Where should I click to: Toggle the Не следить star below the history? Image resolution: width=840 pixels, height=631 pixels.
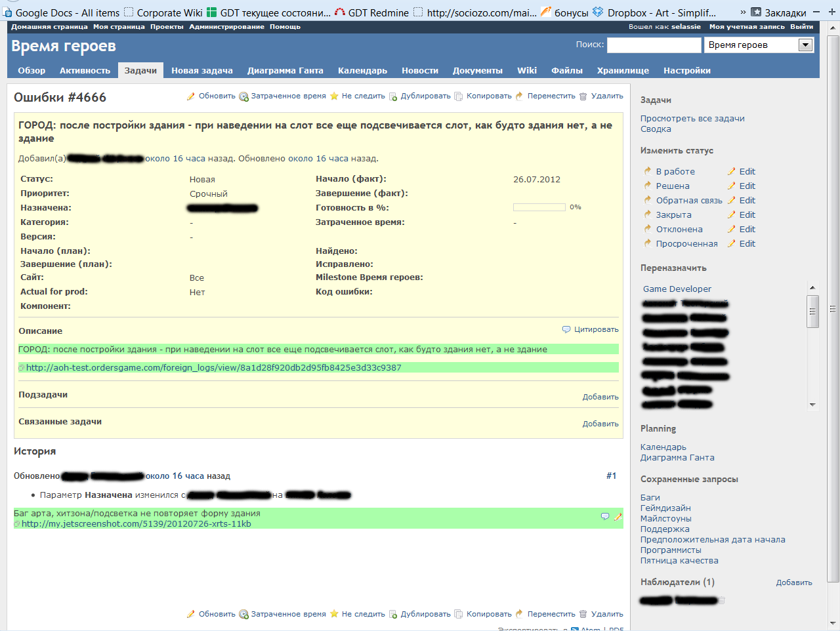(334, 615)
